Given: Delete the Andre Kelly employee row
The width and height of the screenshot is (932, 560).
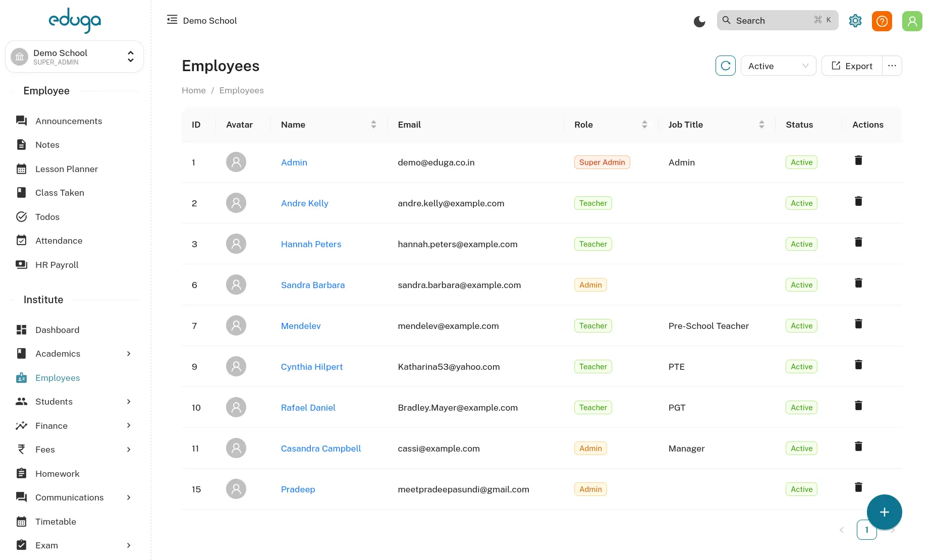Looking at the screenshot, I should [x=858, y=201].
